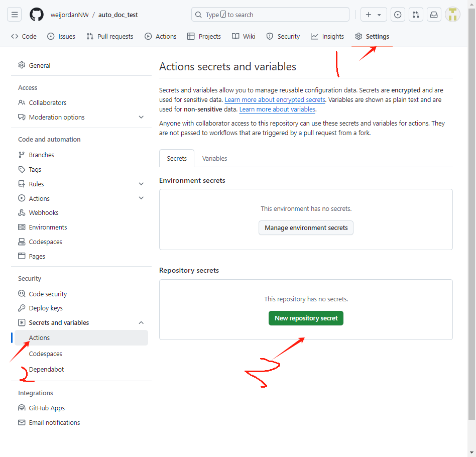Open the create new plus menu
Viewport: 476px width, 457px height.
click(x=374, y=15)
